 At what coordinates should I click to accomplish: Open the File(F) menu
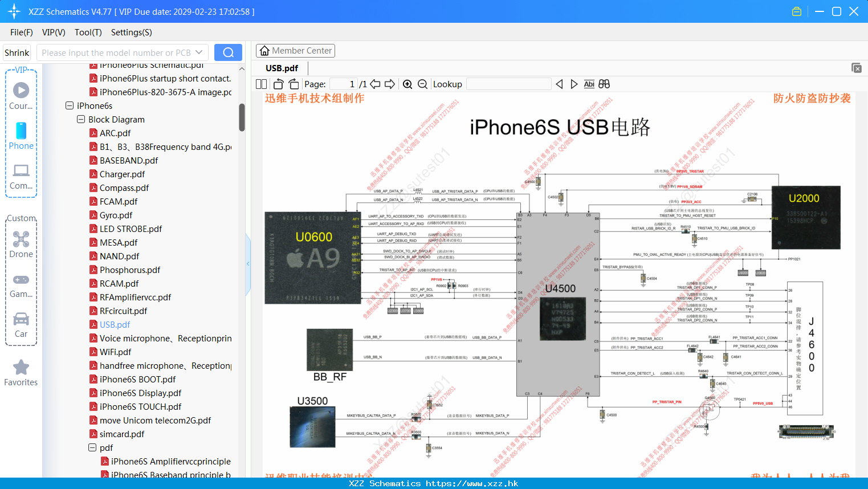coord(22,32)
